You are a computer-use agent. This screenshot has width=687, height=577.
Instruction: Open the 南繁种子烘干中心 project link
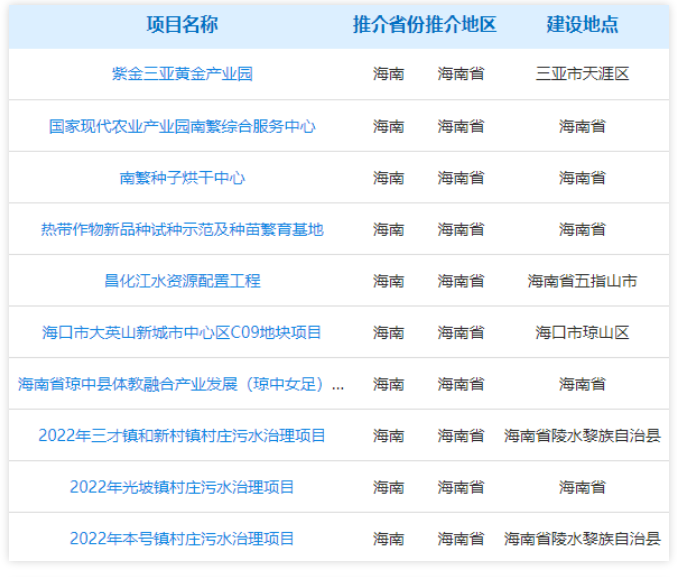[182, 177]
